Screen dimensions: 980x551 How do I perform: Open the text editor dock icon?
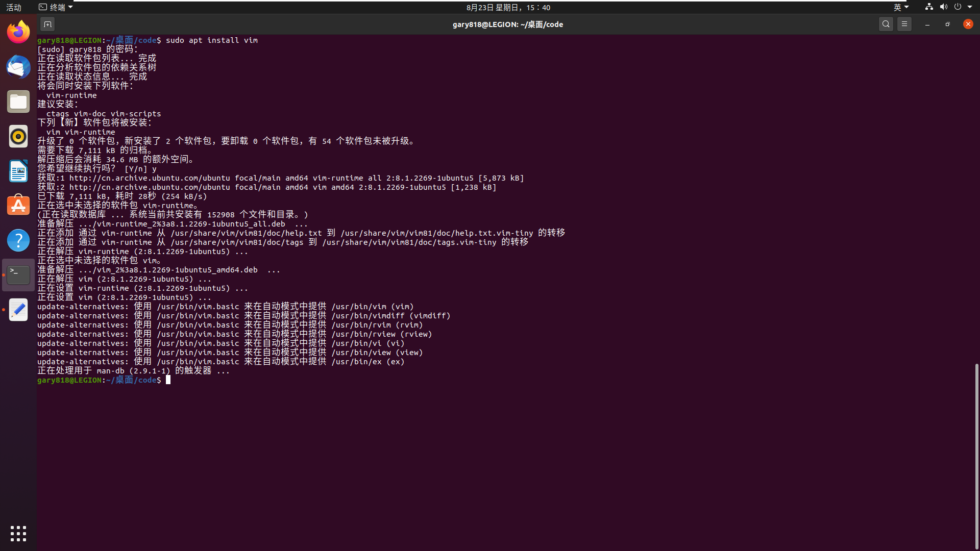[18, 310]
